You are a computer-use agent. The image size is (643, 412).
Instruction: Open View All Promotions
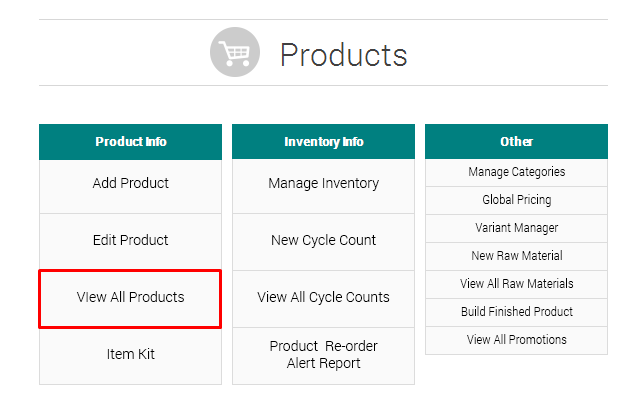[516, 340]
